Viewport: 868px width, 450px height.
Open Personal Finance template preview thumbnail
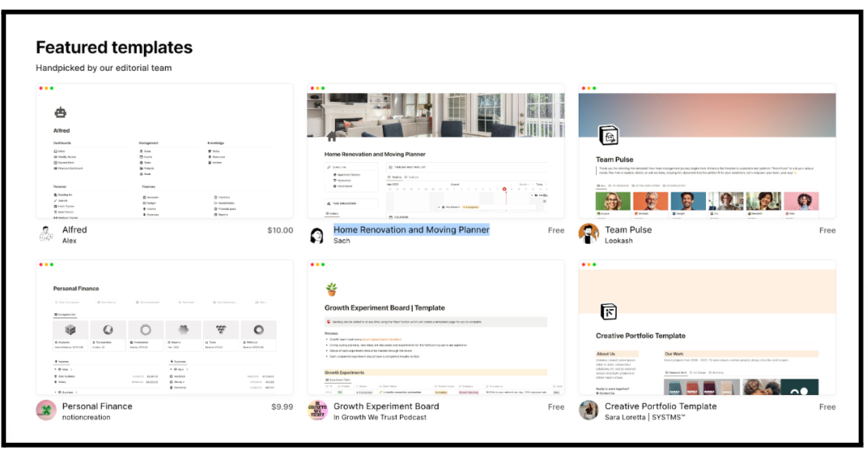165,328
